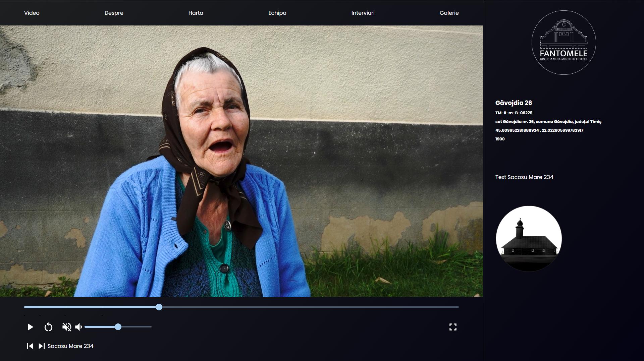644x361 pixels.
Task: Select Galerie in the navigation bar
Action: 449,13
